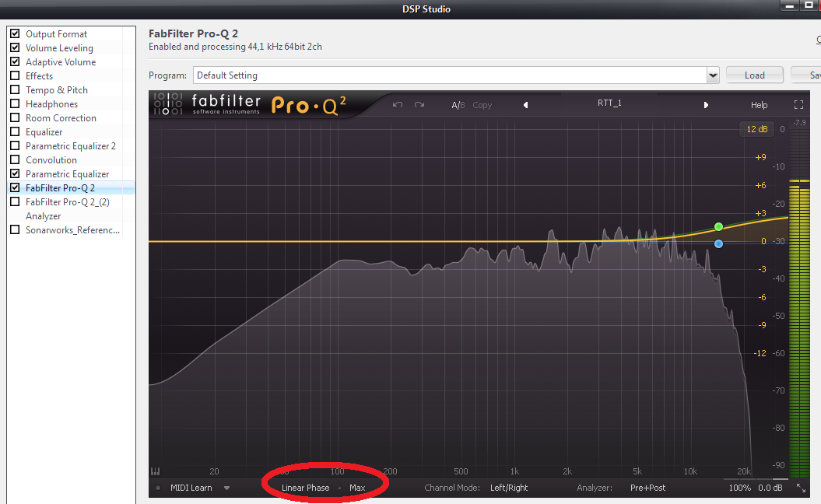The width and height of the screenshot is (821, 504).
Task: Click the MIDI Learn indicator dot
Action: (158, 488)
